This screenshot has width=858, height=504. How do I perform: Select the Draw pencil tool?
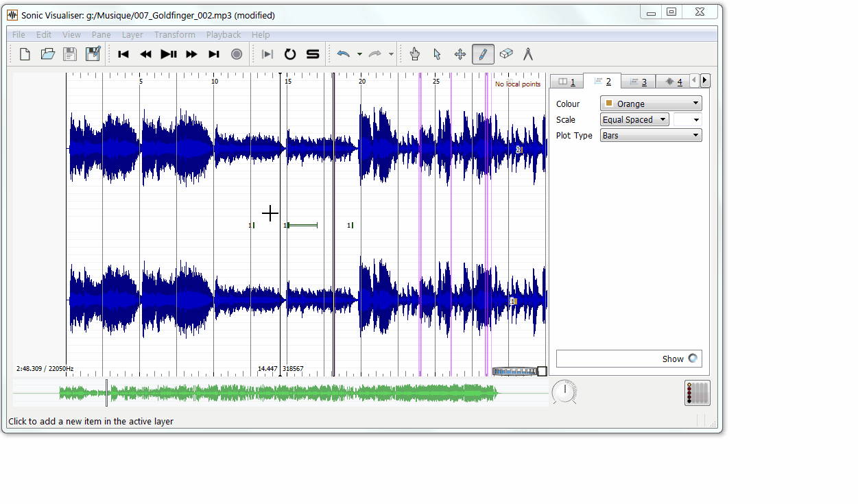click(483, 54)
